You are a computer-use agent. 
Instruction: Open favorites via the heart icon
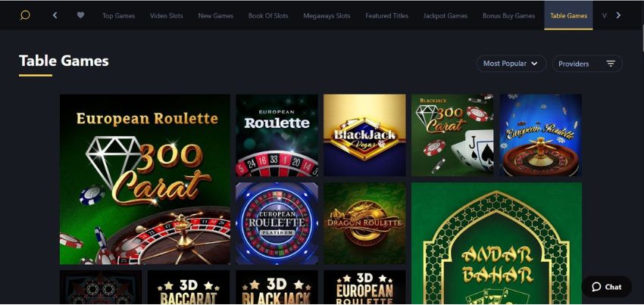tap(80, 15)
